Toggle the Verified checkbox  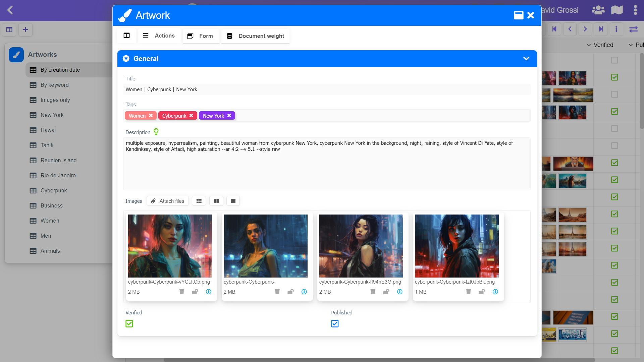(129, 323)
